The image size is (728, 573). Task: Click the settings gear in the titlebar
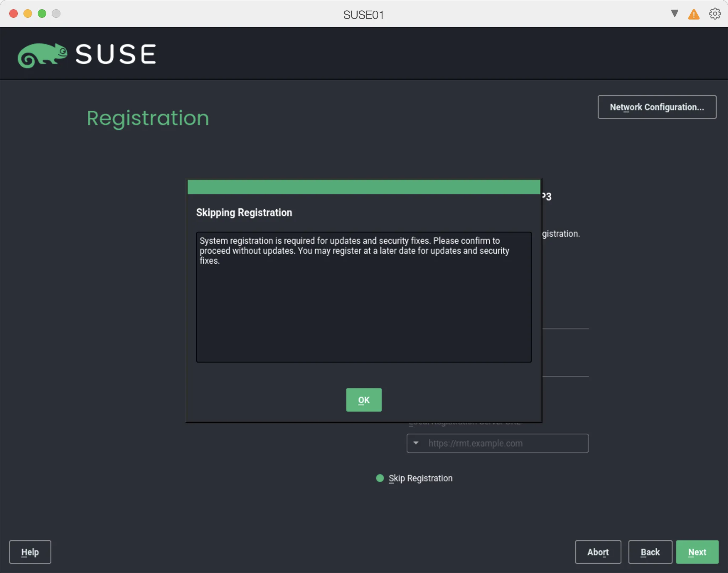point(714,14)
